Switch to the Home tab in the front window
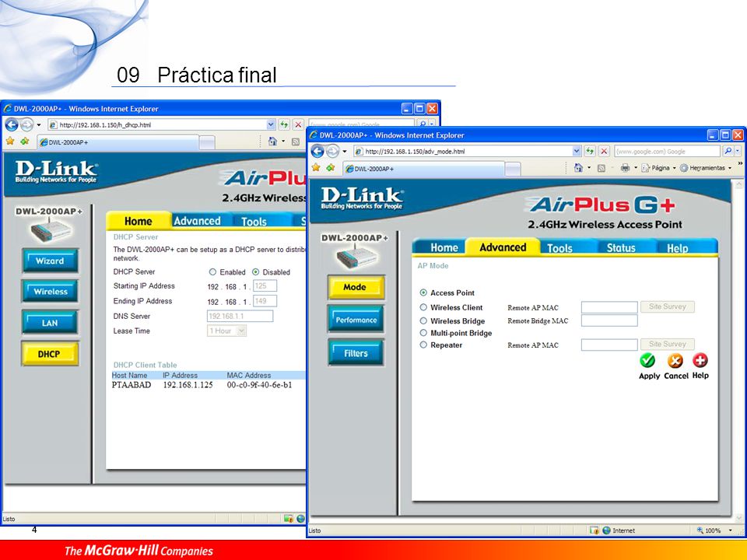The image size is (747, 560). (x=444, y=247)
